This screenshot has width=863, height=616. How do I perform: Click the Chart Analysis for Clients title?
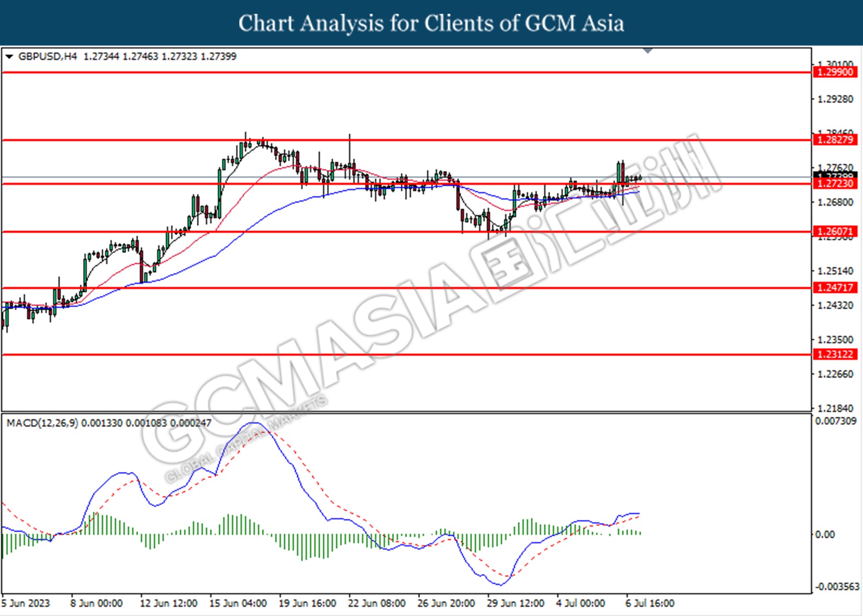point(431,23)
